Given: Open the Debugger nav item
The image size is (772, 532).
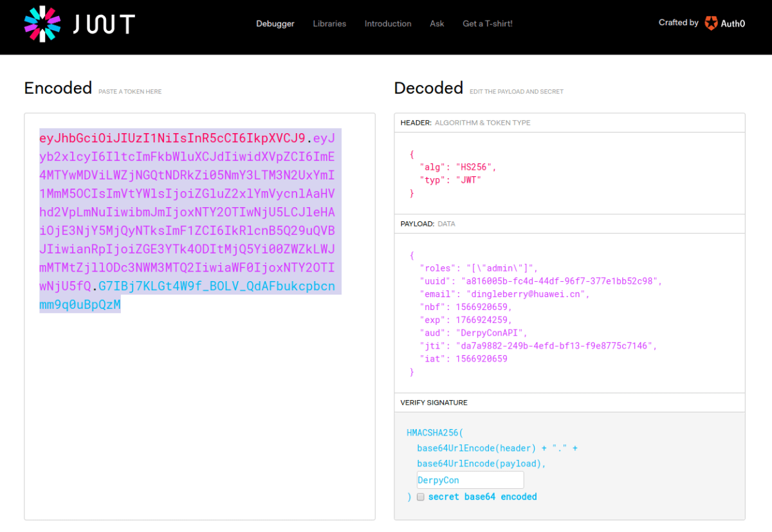Looking at the screenshot, I should pos(275,24).
